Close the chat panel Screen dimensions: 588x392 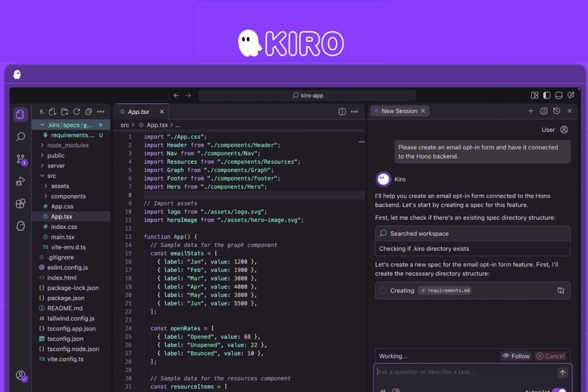(x=569, y=111)
